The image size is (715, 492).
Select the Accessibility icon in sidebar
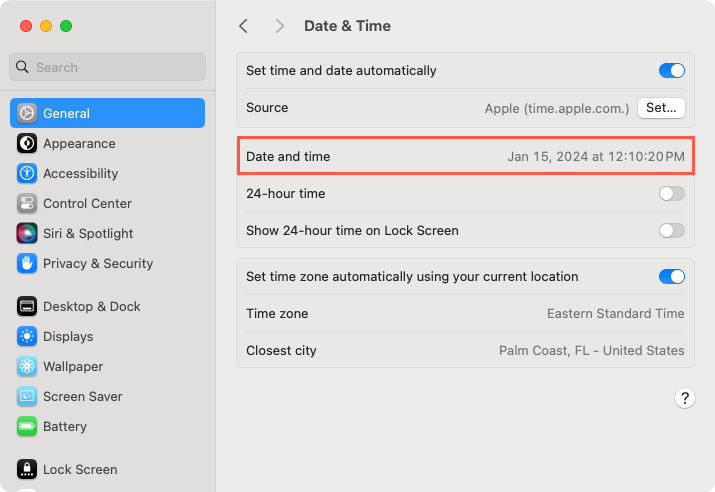point(27,173)
